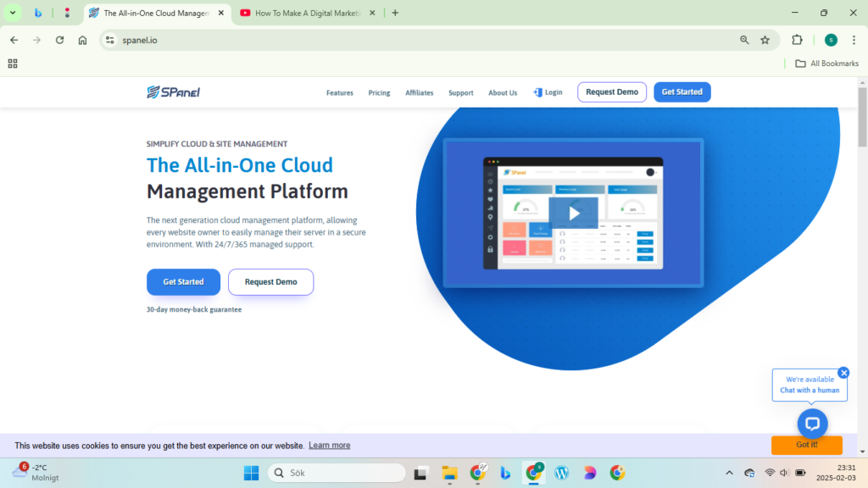This screenshot has width=868, height=488.
Task: Click the header Get Started button
Action: 682,91
